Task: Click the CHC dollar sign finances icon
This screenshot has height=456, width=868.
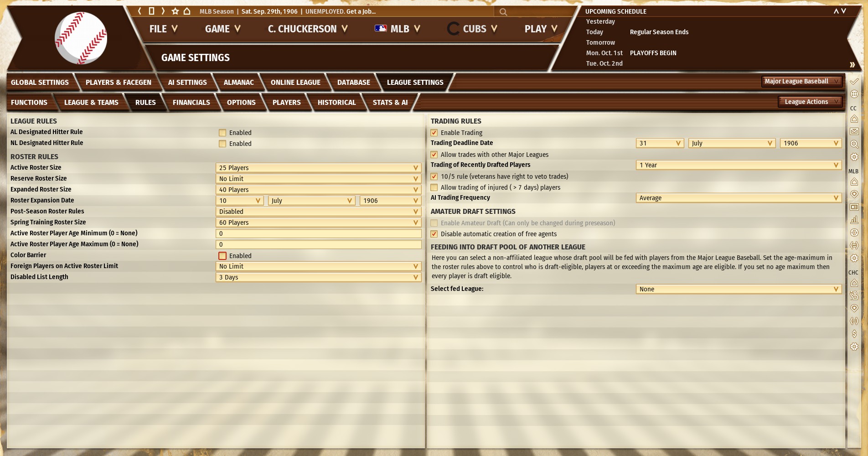Action: point(854,334)
